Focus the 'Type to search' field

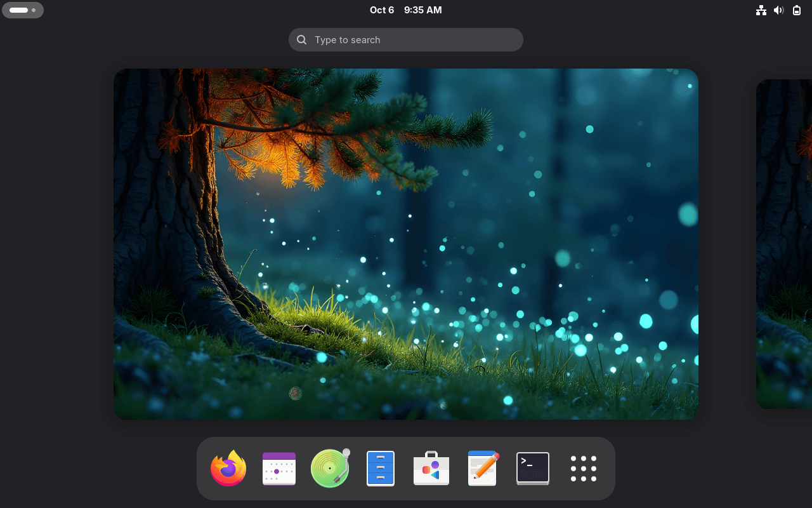click(406, 39)
